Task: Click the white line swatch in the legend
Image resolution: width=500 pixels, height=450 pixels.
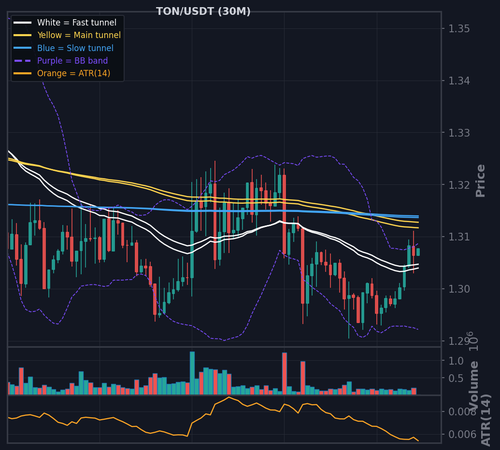Action: pos(22,23)
